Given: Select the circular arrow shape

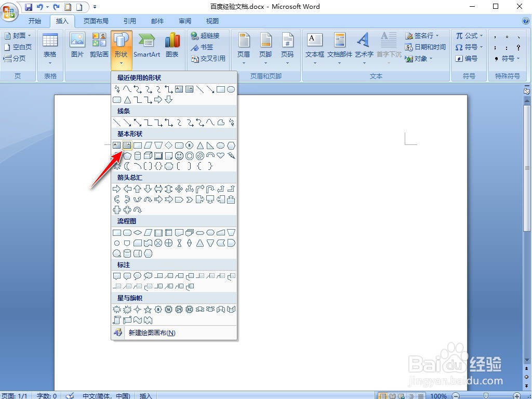Looking at the screenshot, I should click(x=137, y=210).
